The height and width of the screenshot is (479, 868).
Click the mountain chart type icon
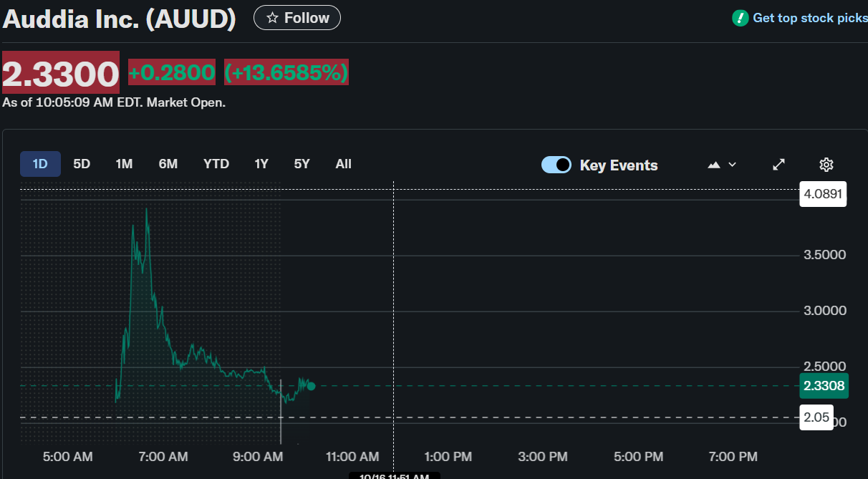coord(713,165)
